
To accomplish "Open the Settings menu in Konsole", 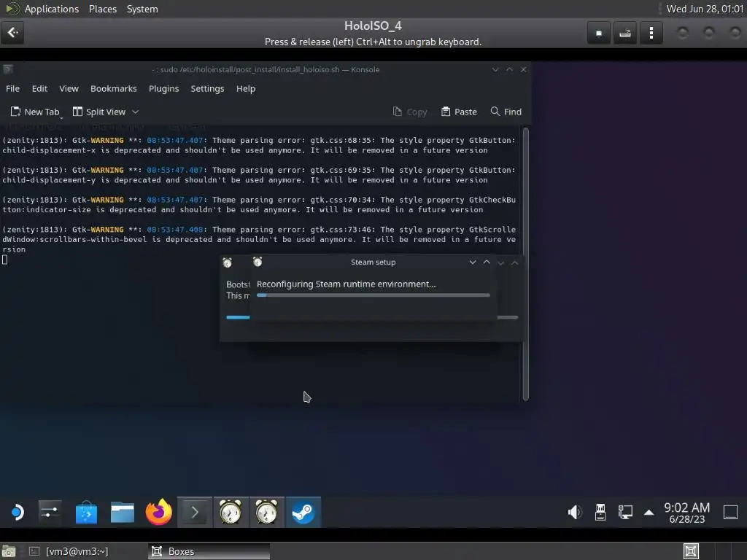I will (x=207, y=88).
